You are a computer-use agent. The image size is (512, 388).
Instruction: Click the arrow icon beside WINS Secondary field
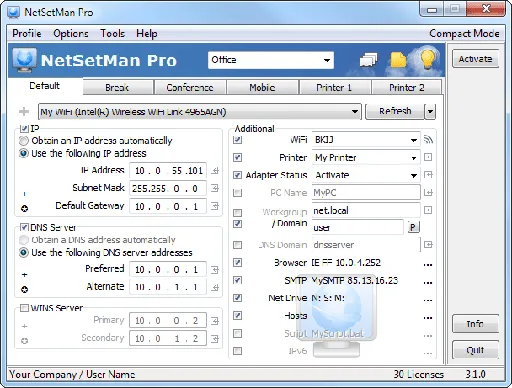pyautogui.click(x=215, y=339)
